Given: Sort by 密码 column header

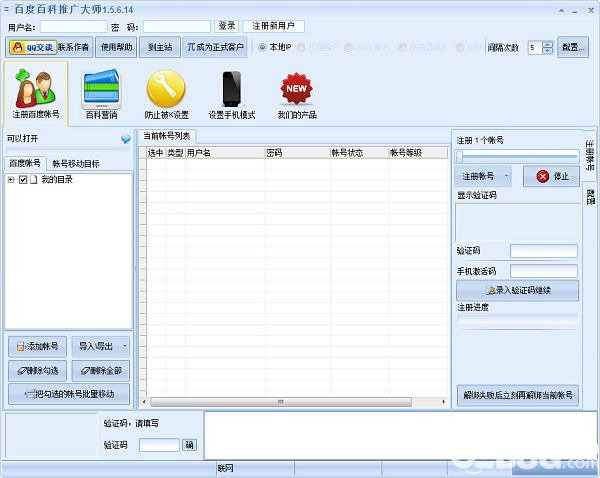Looking at the screenshot, I should coord(298,153).
